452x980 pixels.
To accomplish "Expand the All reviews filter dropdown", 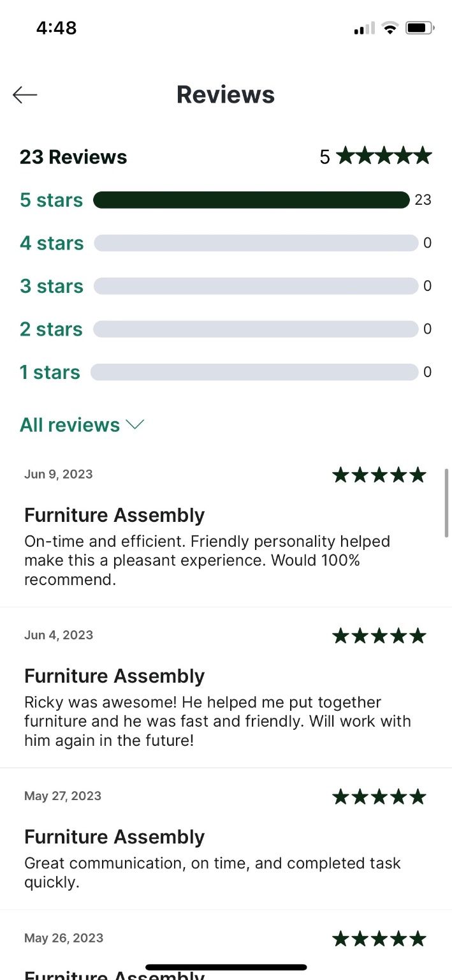I will pos(82,425).
